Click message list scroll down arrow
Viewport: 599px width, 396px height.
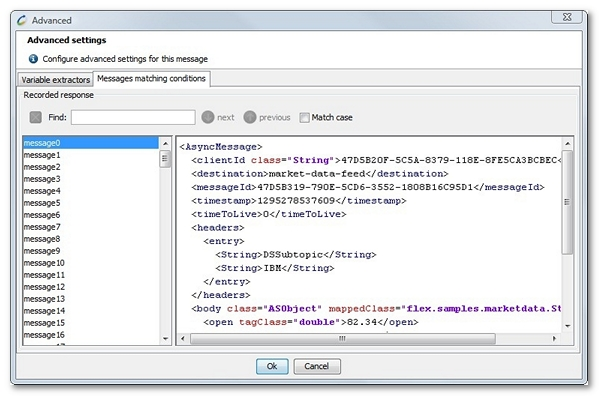tap(165, 338)
